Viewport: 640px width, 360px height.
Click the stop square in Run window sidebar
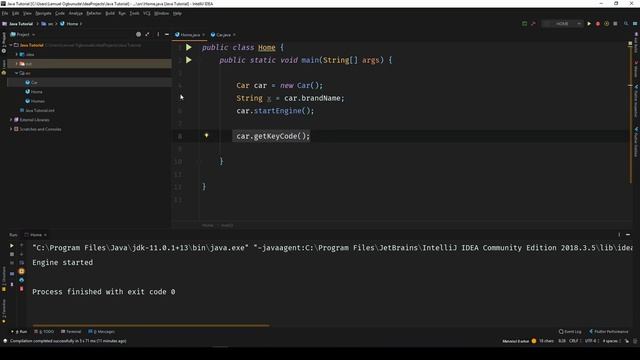point(12,254)
